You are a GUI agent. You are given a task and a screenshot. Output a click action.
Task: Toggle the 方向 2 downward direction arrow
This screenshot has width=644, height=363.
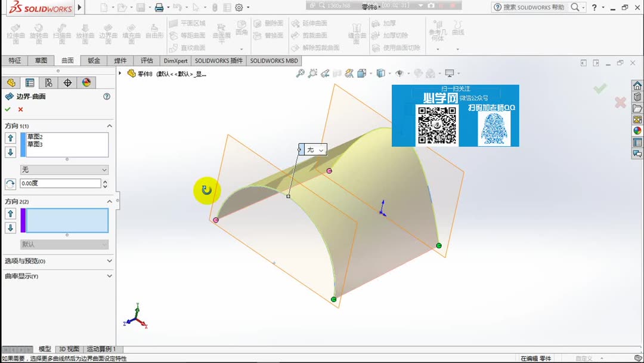coord(10,227)
